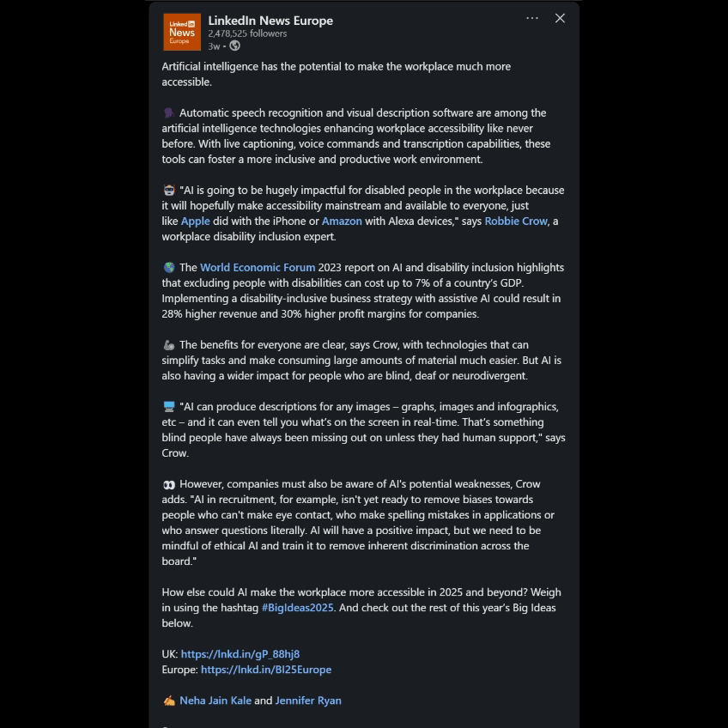Screen dimensions: 728x728
Task: Close the post overlay with X
Action: (x=560, y=18)
